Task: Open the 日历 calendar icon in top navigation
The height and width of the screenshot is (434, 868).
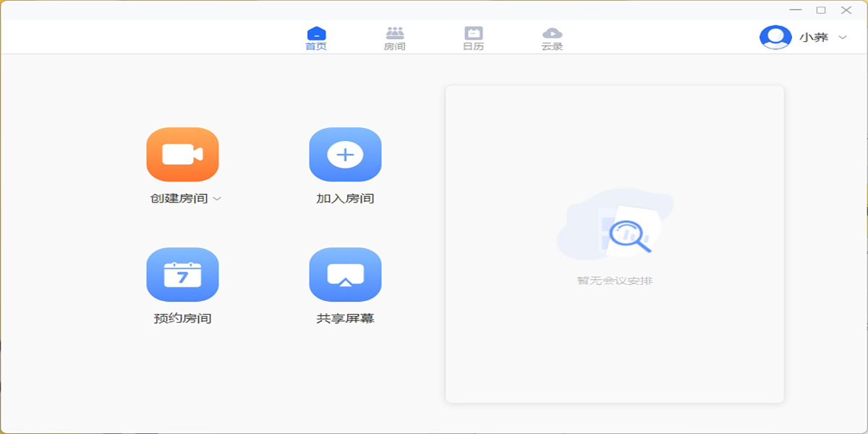Action: pos(473,33)
